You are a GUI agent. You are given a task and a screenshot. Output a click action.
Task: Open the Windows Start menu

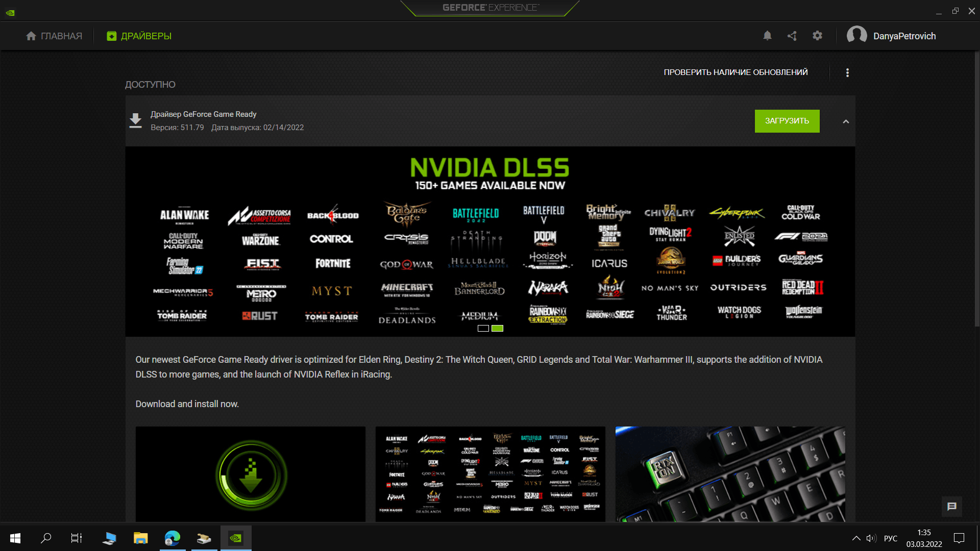click(15, 538)
